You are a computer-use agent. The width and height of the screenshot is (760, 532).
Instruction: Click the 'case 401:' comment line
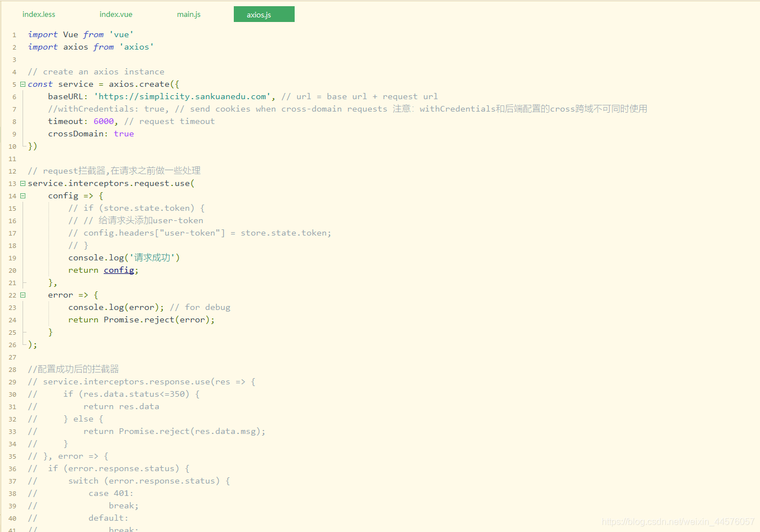[111, 493]
